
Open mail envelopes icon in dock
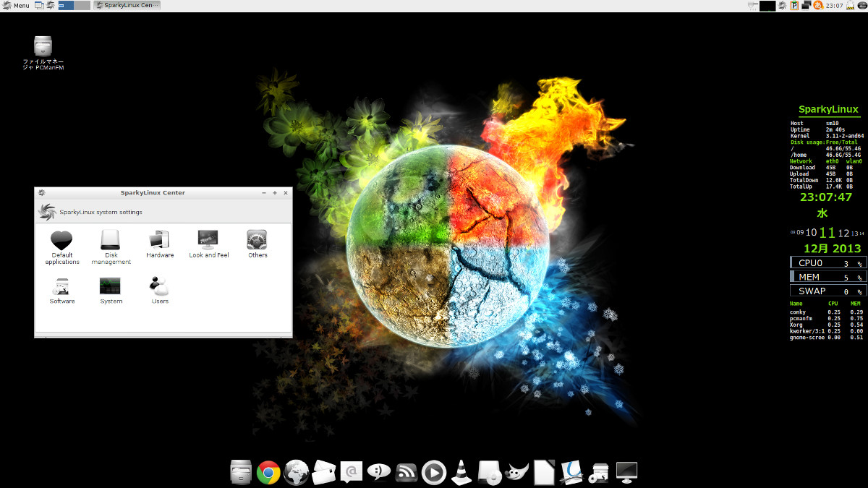tap(324, 472)
